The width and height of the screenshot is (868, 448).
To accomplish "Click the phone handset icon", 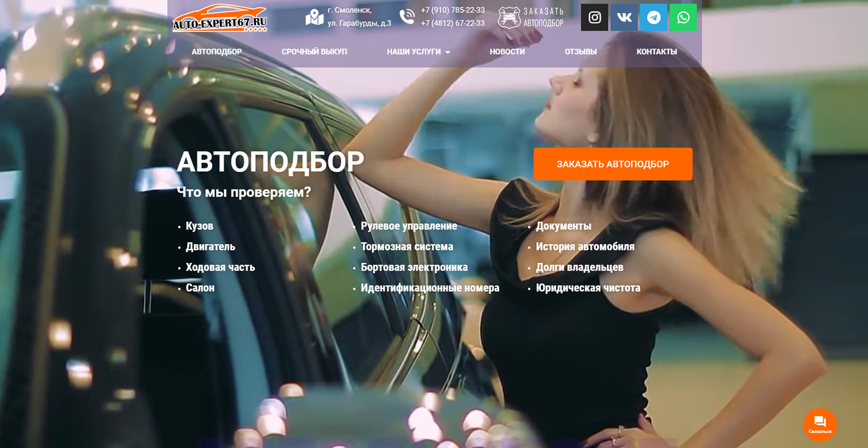I will tap(407, 17).
